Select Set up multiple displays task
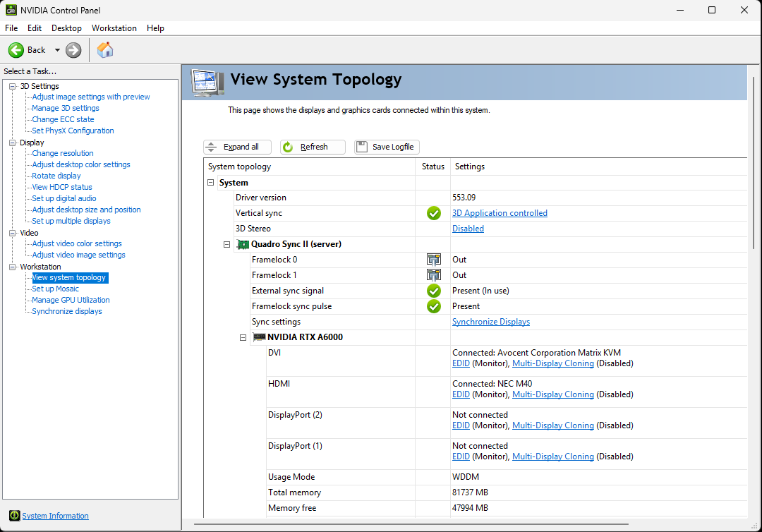 pyautogui.click(x=71, y=221)
